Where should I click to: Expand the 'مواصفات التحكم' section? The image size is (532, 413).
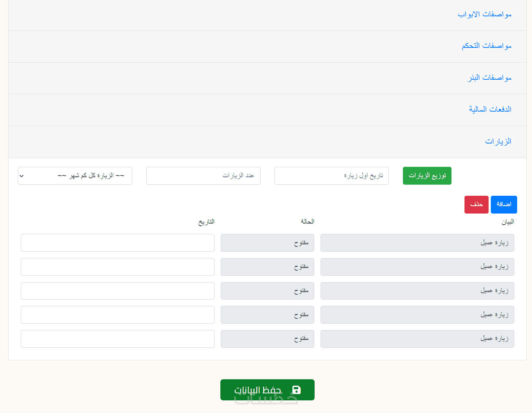click(x=486, y=46)
